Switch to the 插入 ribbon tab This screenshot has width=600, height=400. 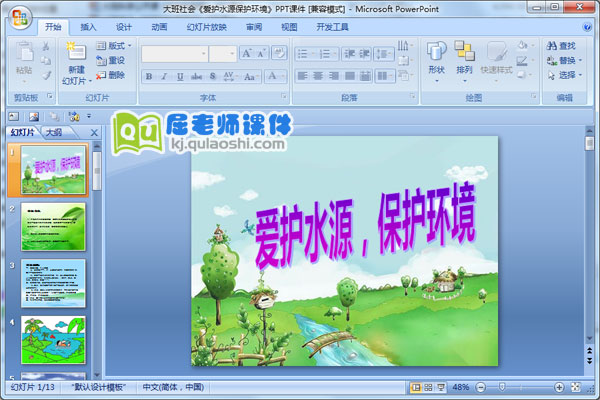pyautogui.click(x=88, y=27)
